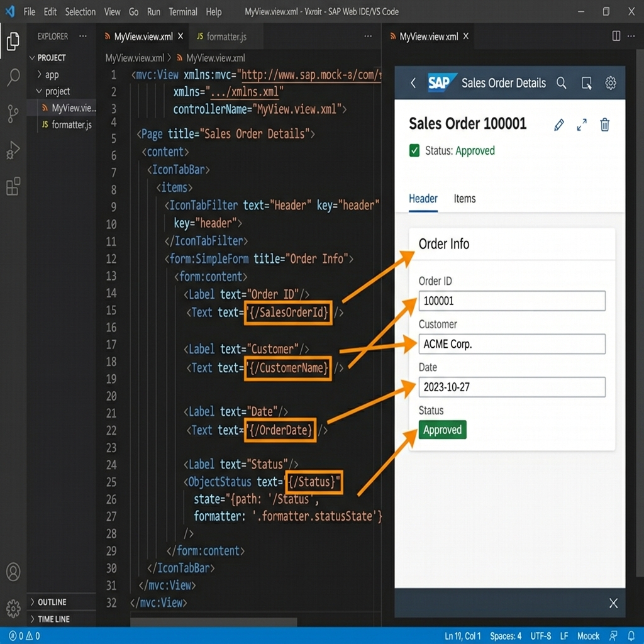Image resolution: width=644 pixels, height=644 pixels.
Task: Click the Order ID input field
Action: [512, 301]
